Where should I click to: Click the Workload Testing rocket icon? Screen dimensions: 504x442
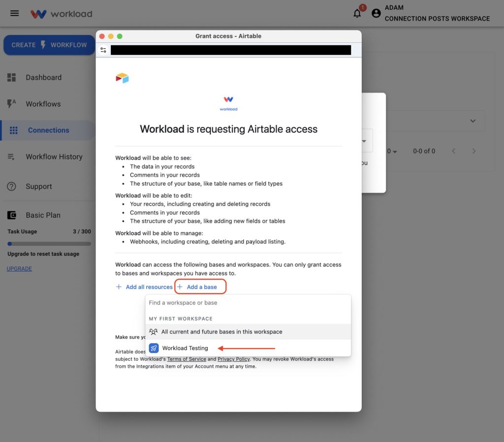[x=154, y=348]
